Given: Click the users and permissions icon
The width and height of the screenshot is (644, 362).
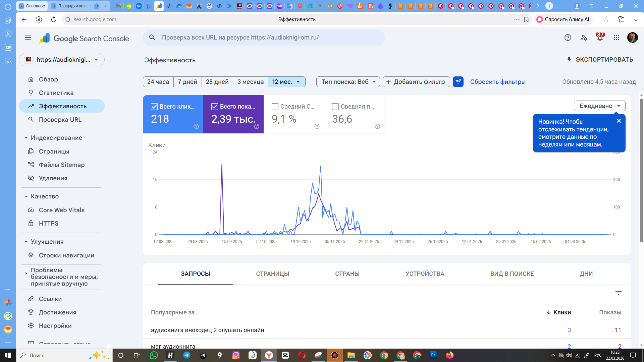Looking at the screenshot, I should coord(584,38).
